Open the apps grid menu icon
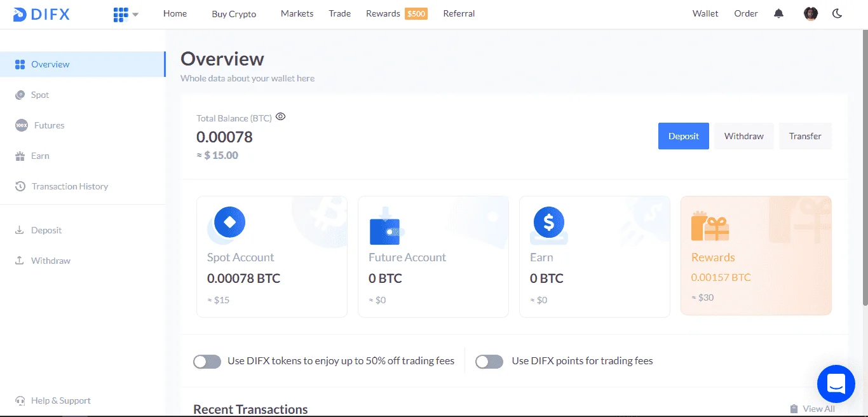Viewport: 868px width, 417px height. point(120,15)
